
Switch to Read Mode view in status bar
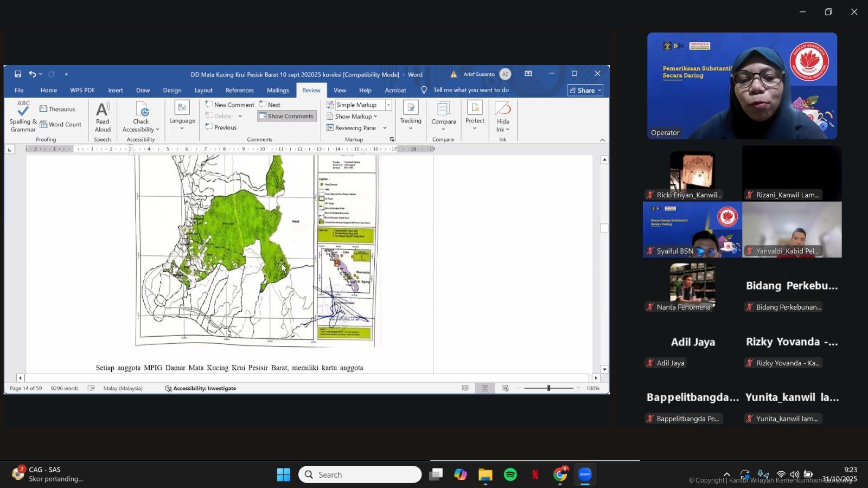[465, 388]
